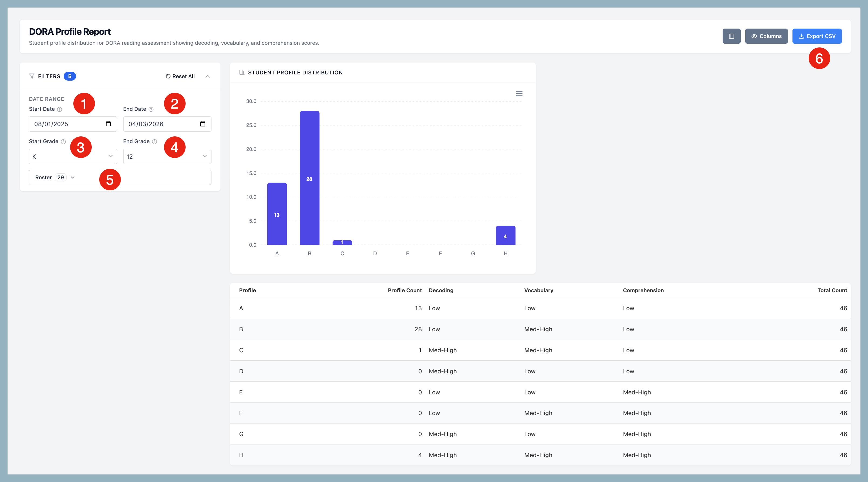Click the sidebar panel toggle icon button
The height and width of the screenshot is (482, 868).
coord(731,36)
